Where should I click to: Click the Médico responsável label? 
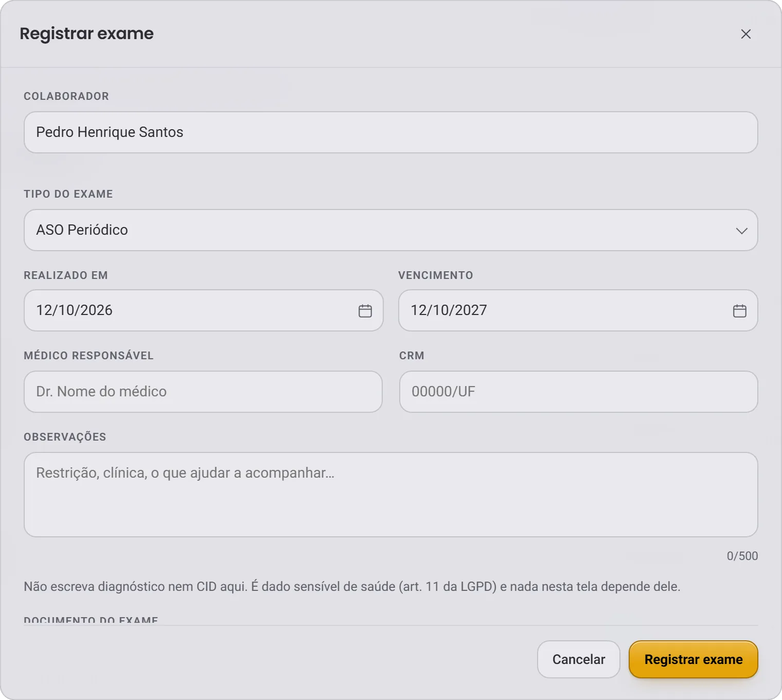point(88,356)
